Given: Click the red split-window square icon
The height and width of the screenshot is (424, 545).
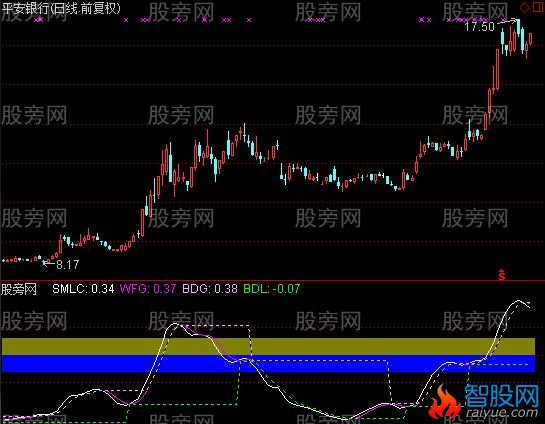Looking at the screenshot, I should tap(537, 7).
